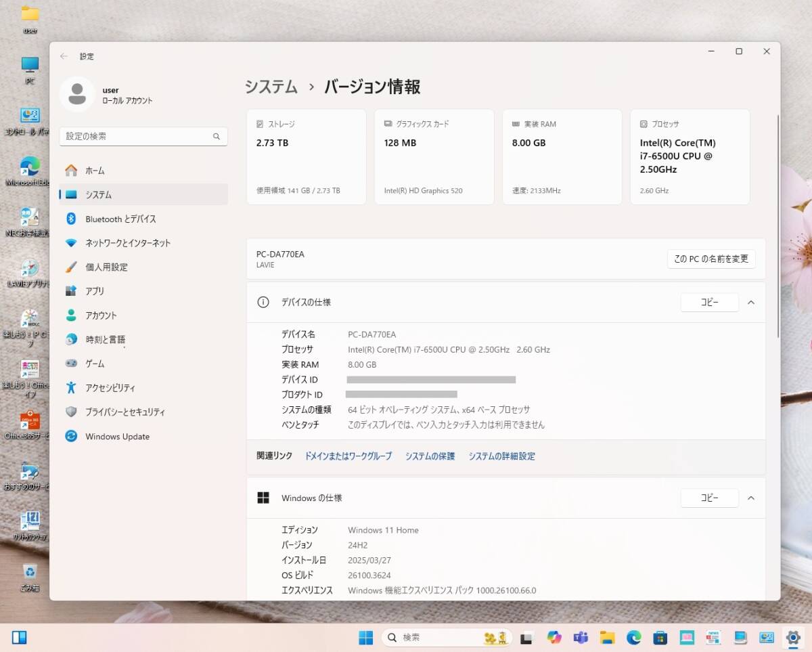The image size is (812, 652).
Task: Click the user avatar picture
Action: tap(77, 95)
